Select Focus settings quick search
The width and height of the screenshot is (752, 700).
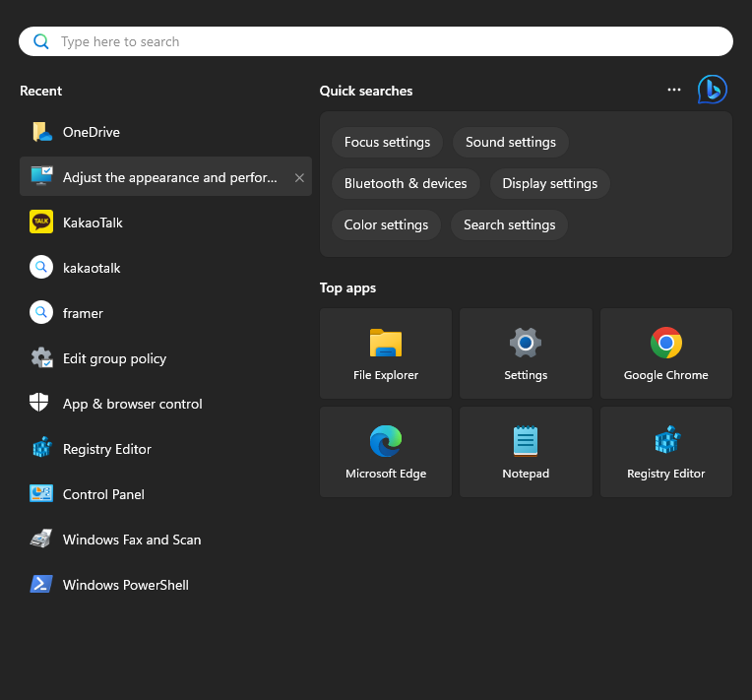[387, 143]
